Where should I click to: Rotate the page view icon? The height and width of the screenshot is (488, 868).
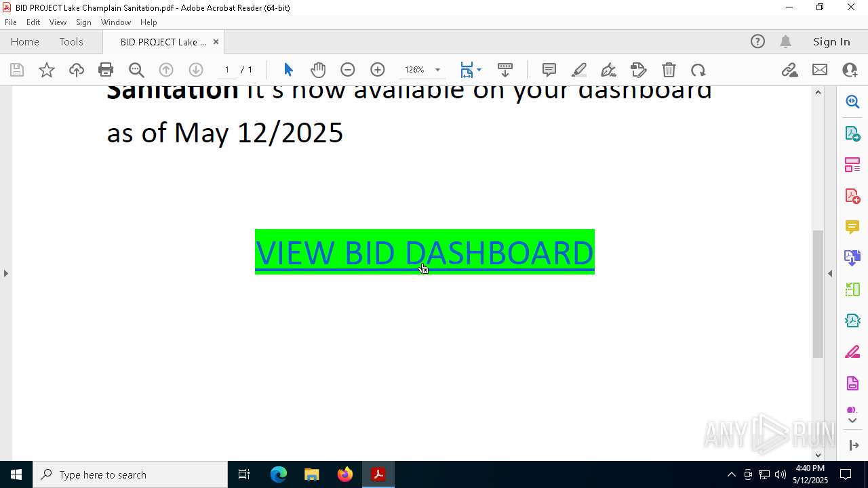click(698, 70)
